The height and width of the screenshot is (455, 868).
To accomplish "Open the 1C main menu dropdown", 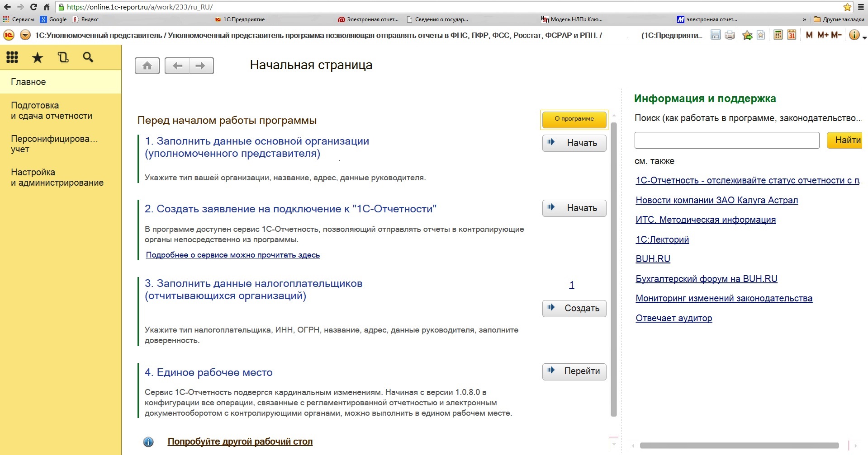I will click(25, 35).
